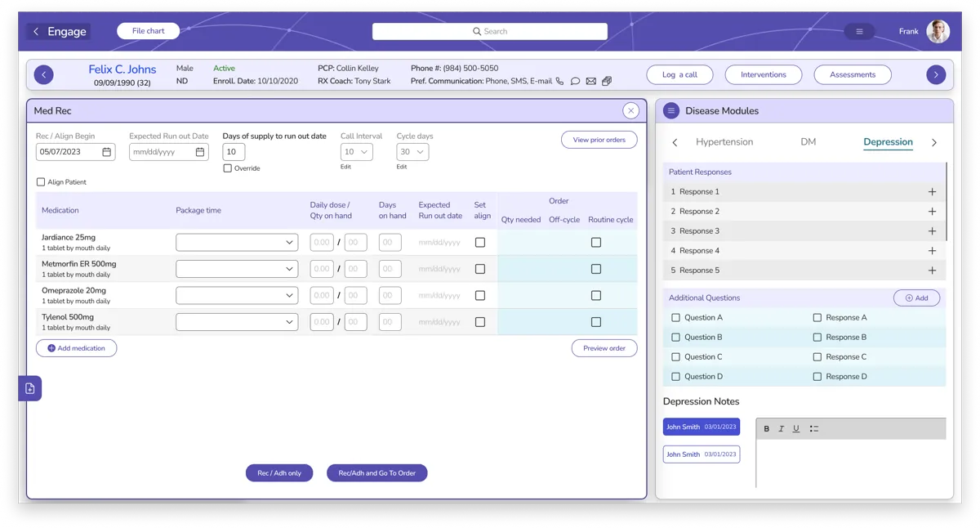Go to next patient arrow
This screenshot has height=528, width=980.
point(936,74)
